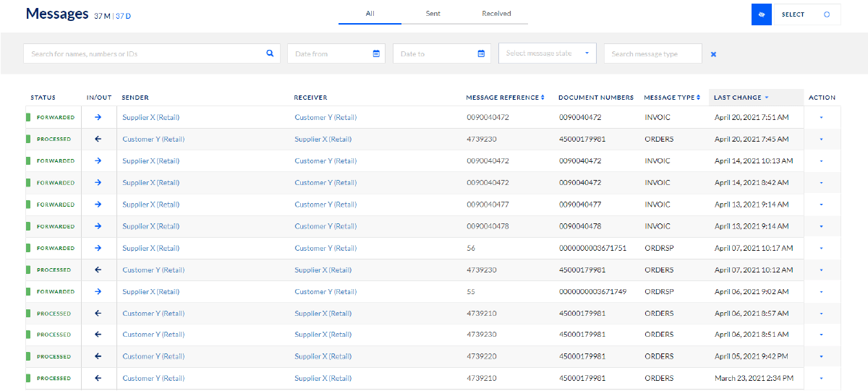The height and width of the screenshot is (391, 868).
Task: Switch to the Sent tab
Action: coord(433,14)
